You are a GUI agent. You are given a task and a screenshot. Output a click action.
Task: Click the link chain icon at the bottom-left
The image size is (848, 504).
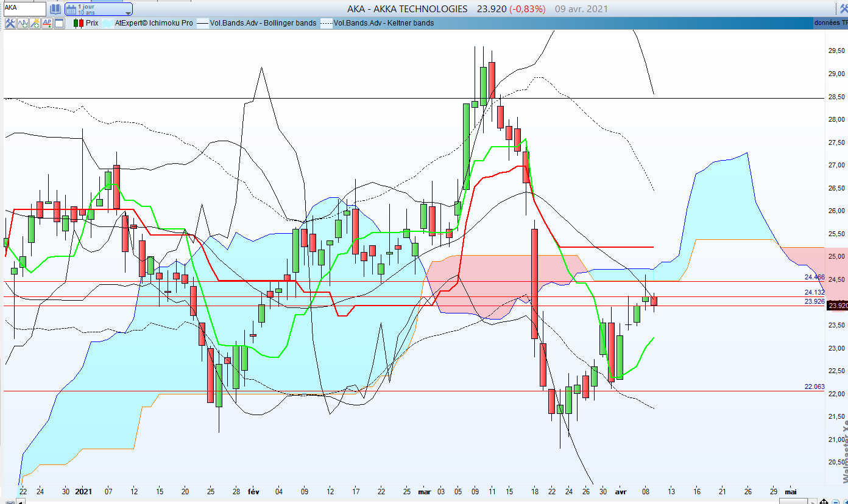pyautogui.click(x=10, y=502)
